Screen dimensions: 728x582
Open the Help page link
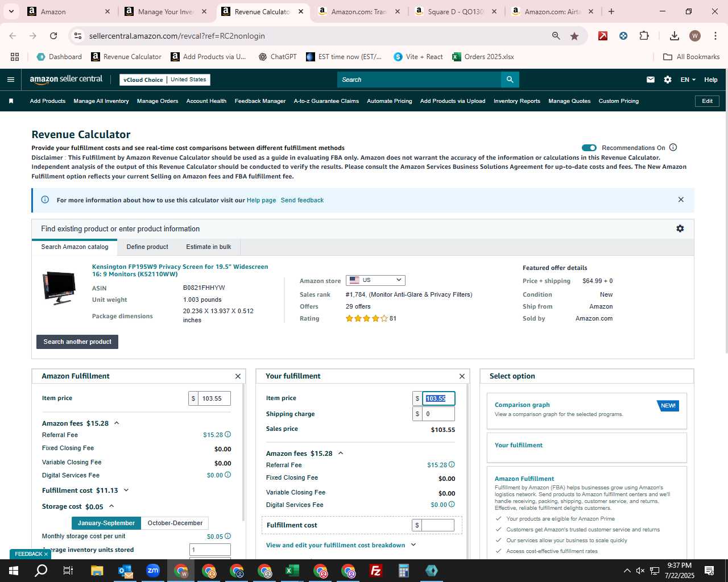pos(261,200)
